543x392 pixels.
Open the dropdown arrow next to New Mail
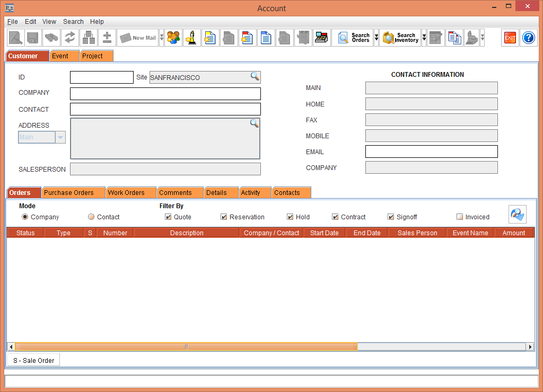[x=161, y=38]
